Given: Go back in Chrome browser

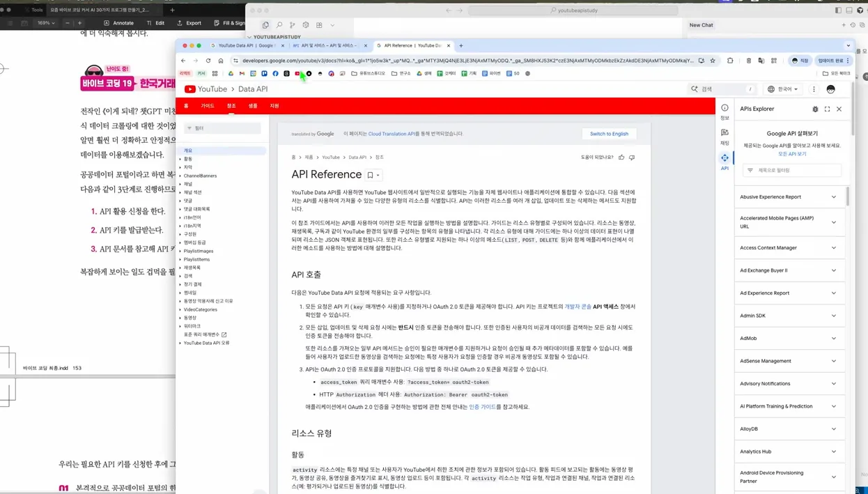Looking at the screenshot, I should click(x=183, y=61).
